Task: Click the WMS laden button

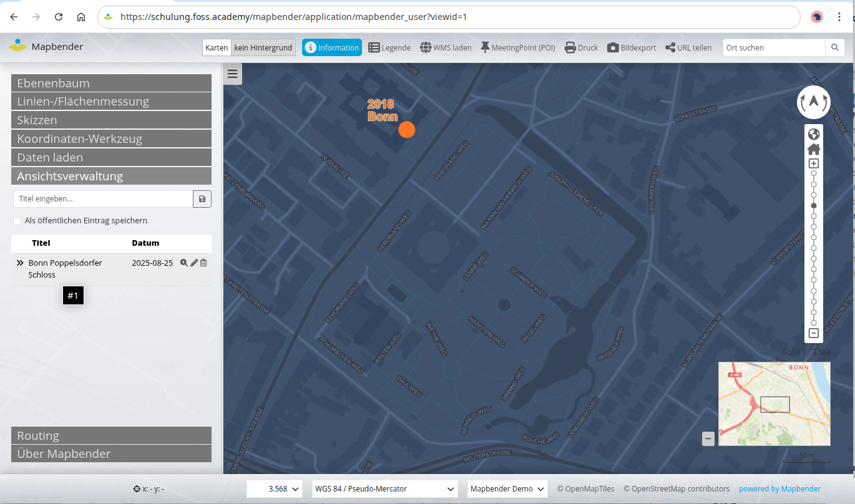Action: (446, 47)
